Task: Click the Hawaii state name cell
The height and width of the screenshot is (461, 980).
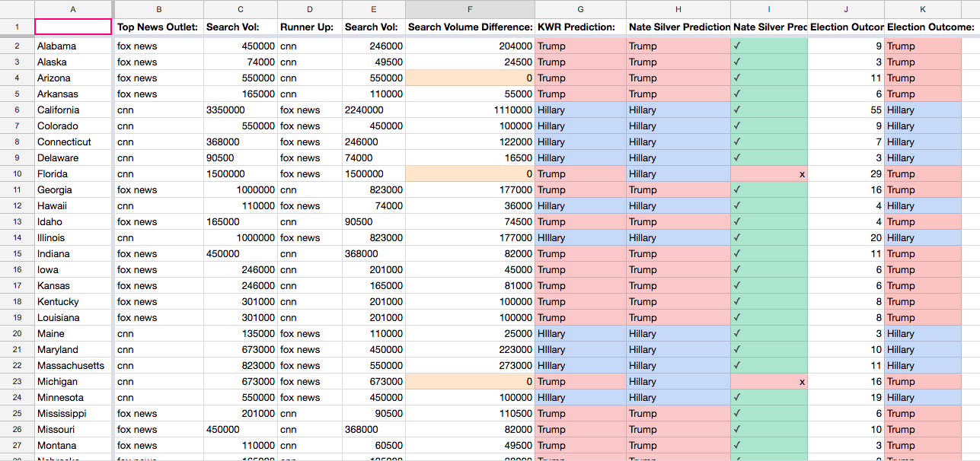Action: tap(73, 206)
